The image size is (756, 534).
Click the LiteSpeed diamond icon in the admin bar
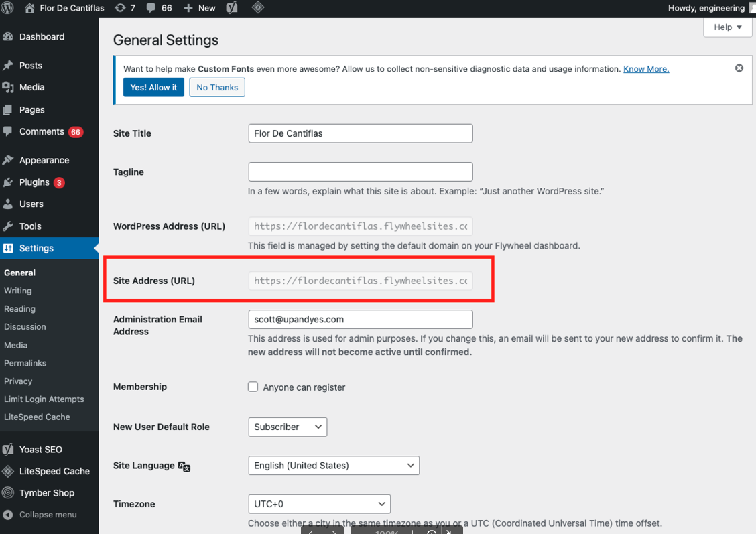[257, 8]
